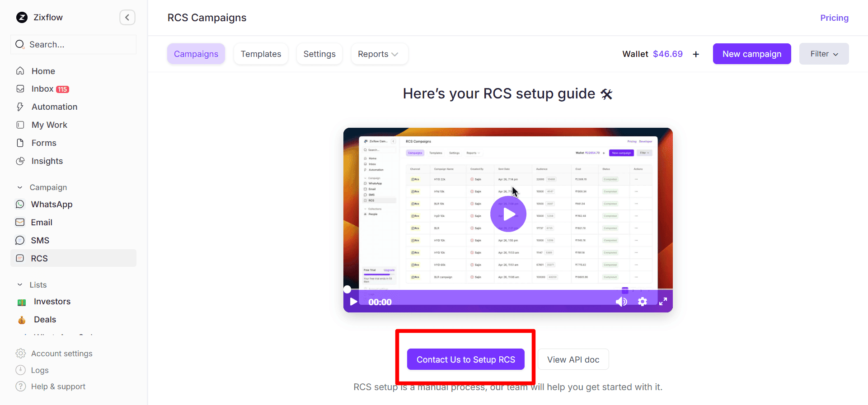Open the Home icon in the sidebar
The width and height of the screenshot is (868, 405).
(x=20, y=71)
